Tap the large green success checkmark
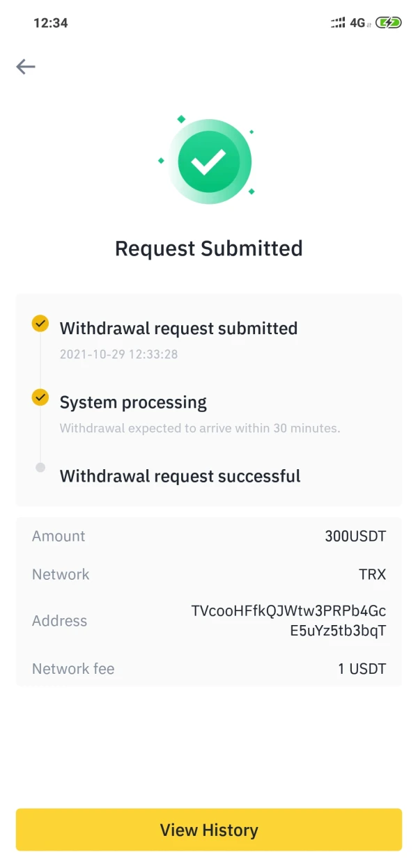The height and width of the screenshot is (868, 418). [209, 161]
